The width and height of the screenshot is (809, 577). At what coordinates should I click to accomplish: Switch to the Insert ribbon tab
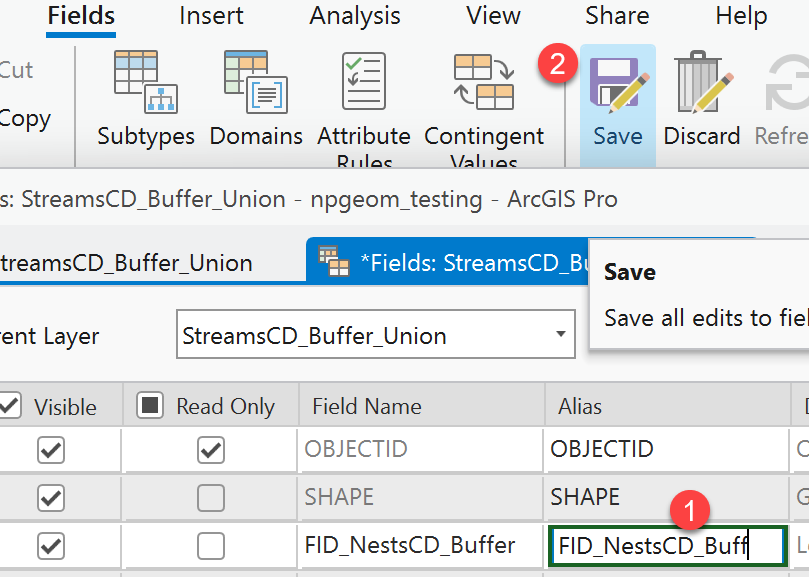click(x=211, y=16)
